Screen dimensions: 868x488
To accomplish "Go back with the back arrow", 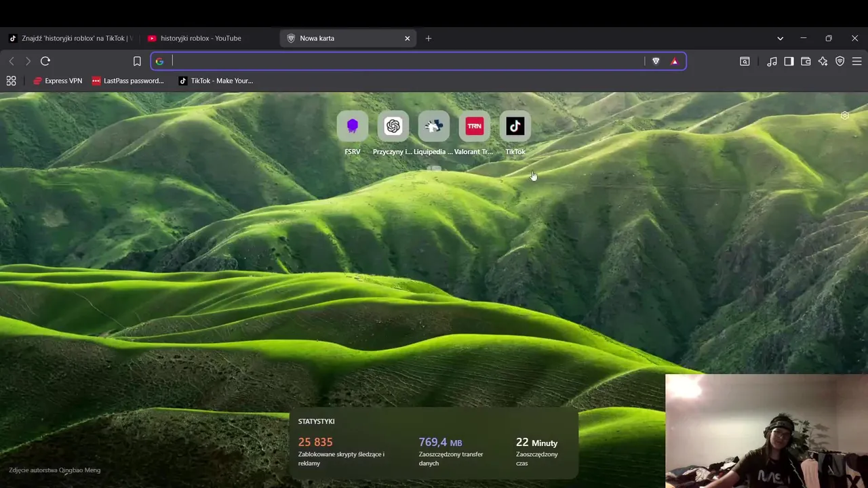I will tap(12, 61).
